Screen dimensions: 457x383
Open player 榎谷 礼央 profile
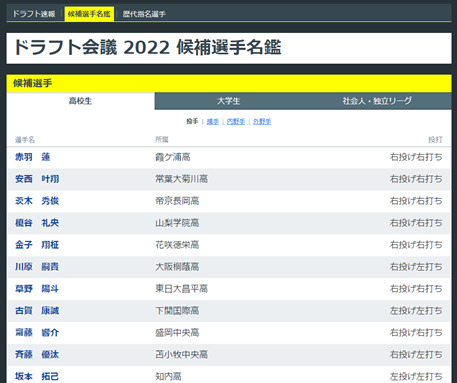37,223
